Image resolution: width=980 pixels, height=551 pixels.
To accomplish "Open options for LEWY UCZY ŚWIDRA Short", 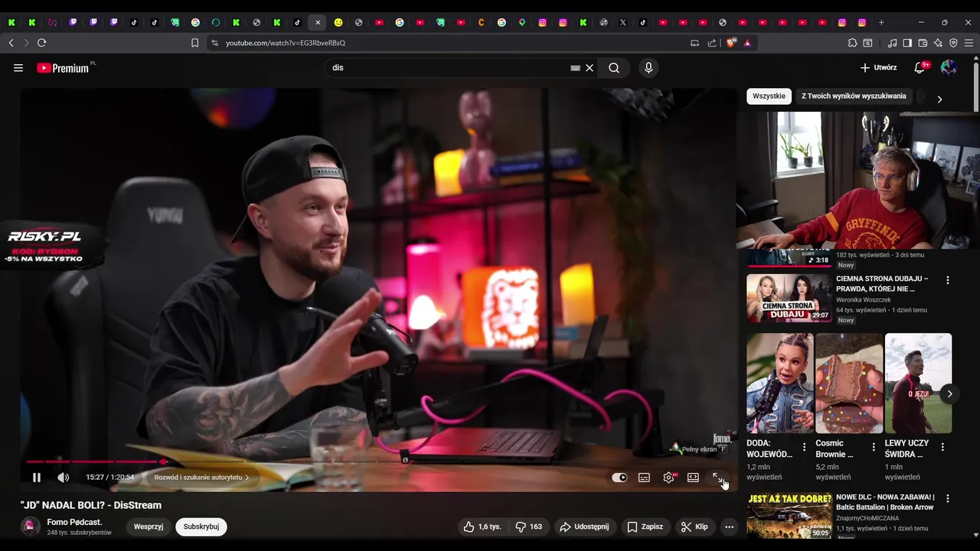I will click(942, 447).
